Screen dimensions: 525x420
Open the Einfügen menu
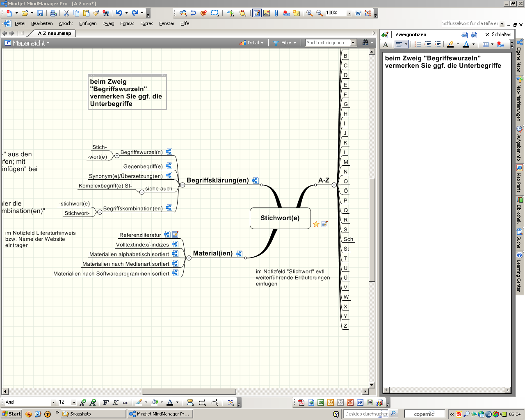coord(88,23)
